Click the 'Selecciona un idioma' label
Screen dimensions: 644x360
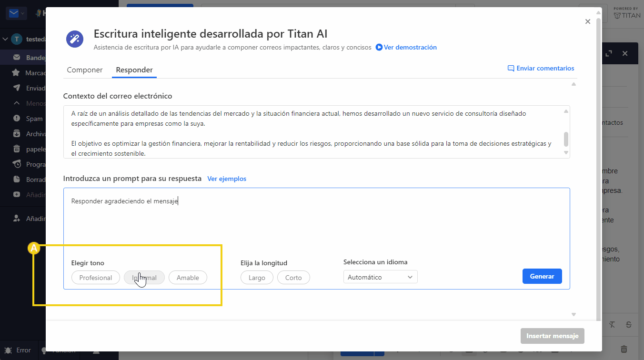pyautogui.click(x=375, y=262)
